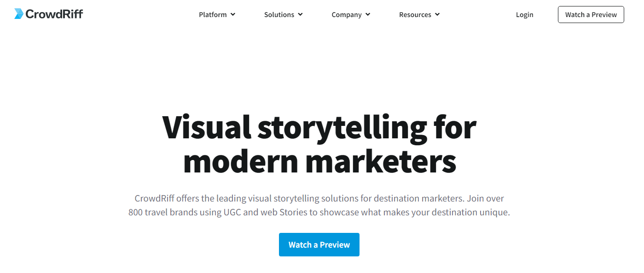
Task: Click the blue CrowdRiff arrow logo icon
Action: click(19, 14)
